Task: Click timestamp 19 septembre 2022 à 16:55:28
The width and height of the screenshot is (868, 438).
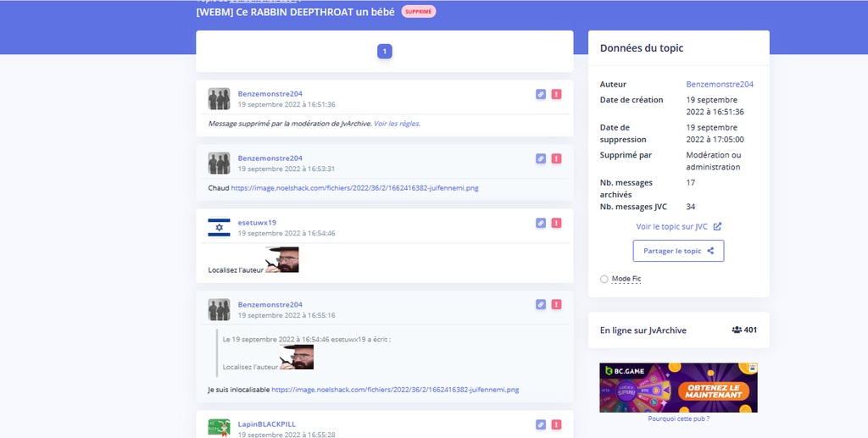Action: pos(287,435)
